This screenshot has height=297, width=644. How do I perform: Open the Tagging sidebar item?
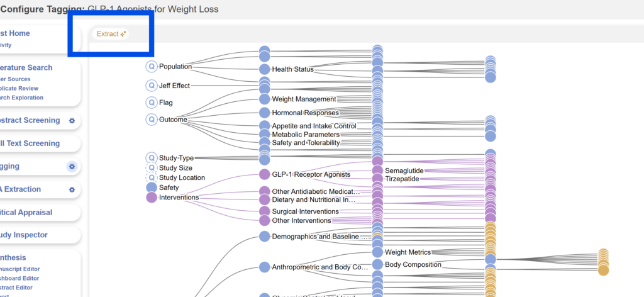click(x=10, y=166)
